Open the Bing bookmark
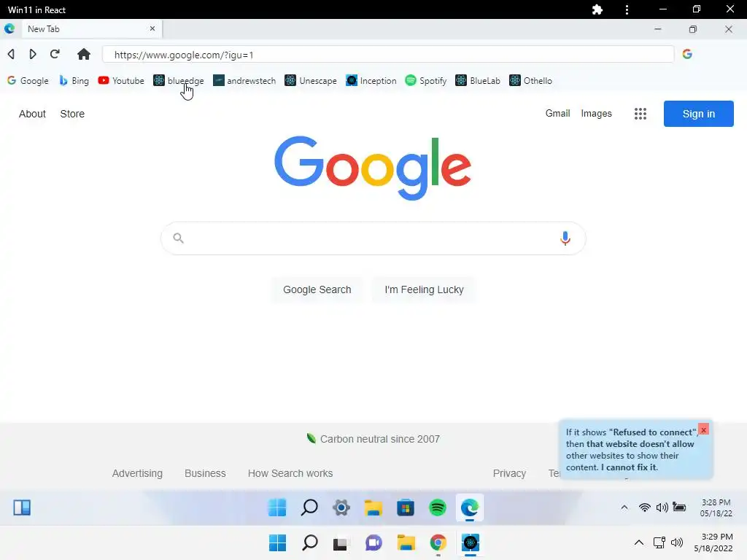This screenshot has height=560, width=747. [x=74, y=80]
